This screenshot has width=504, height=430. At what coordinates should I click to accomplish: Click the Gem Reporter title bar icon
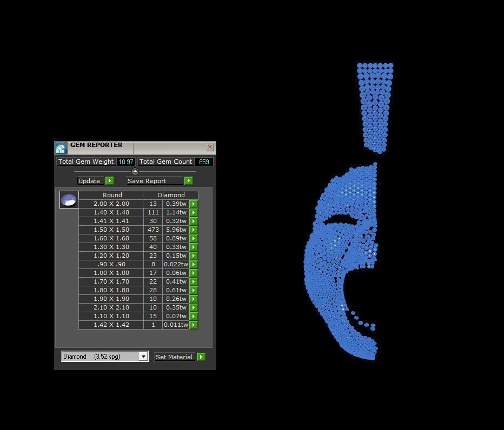pyautogui.click(x=61, y=147)
